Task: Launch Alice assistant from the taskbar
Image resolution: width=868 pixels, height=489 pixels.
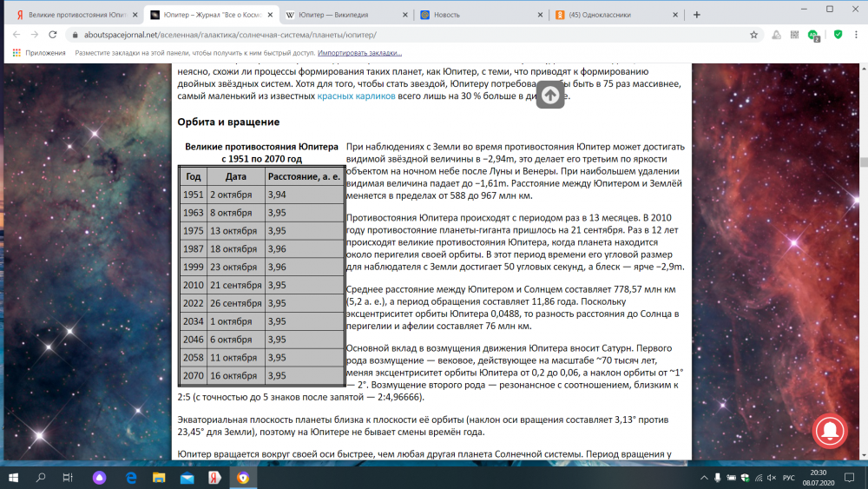Action: [x=99, y=477]
